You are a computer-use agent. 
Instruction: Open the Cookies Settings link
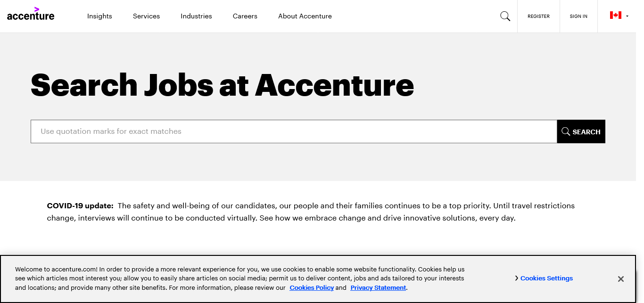pyautogui.click(x=546, y=278)
